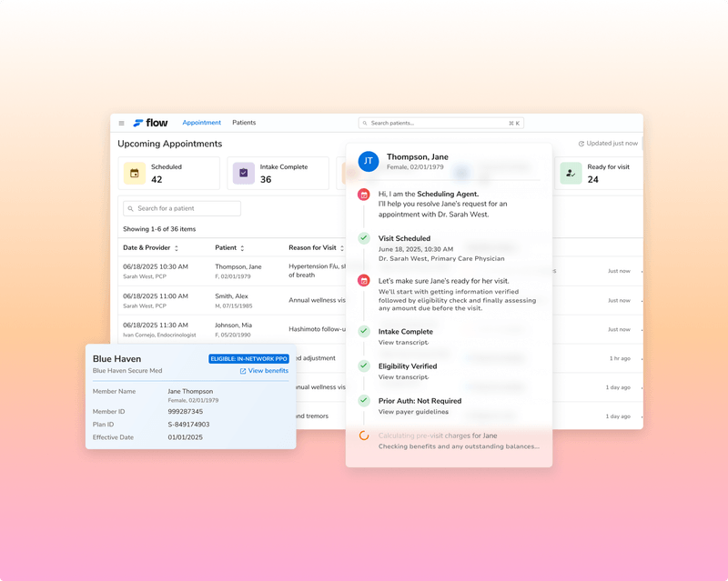The width and height of the screenshot is (728, 581).
Task: Sort by Patient column arrows
Action: pos(242,248)
